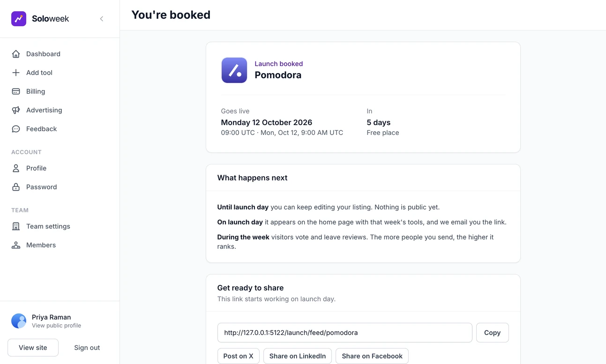Screen dimensions: 606x364
Task: Click the Free place label
Action: pyautogui.click(x=383, y=133)
